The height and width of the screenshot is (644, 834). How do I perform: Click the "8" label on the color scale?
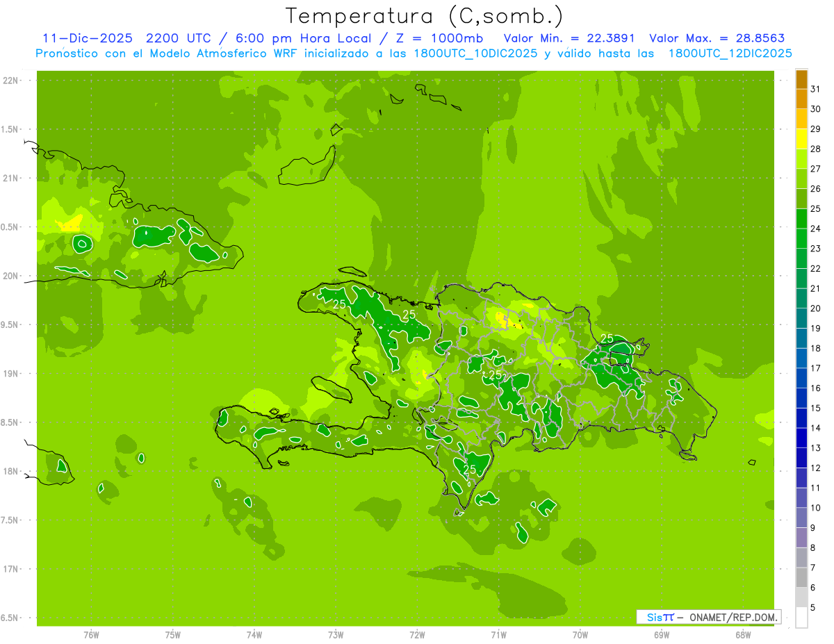click(x=813, y=548)
